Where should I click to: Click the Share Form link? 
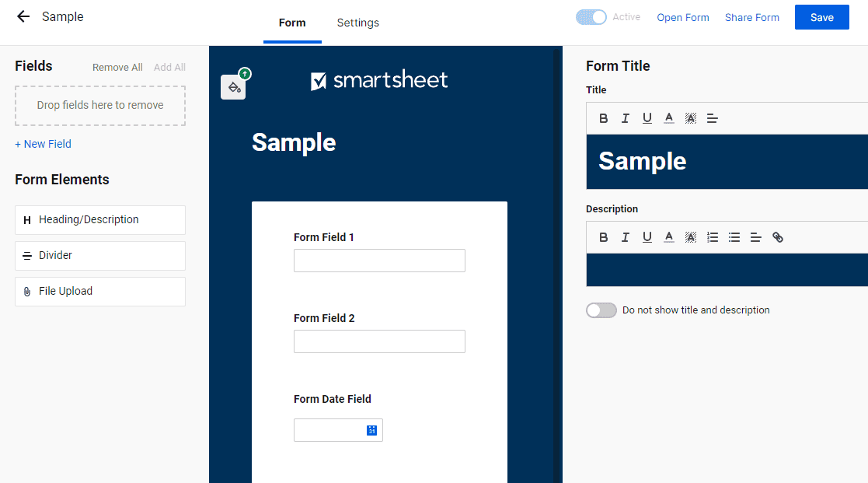tap(751, 16)
